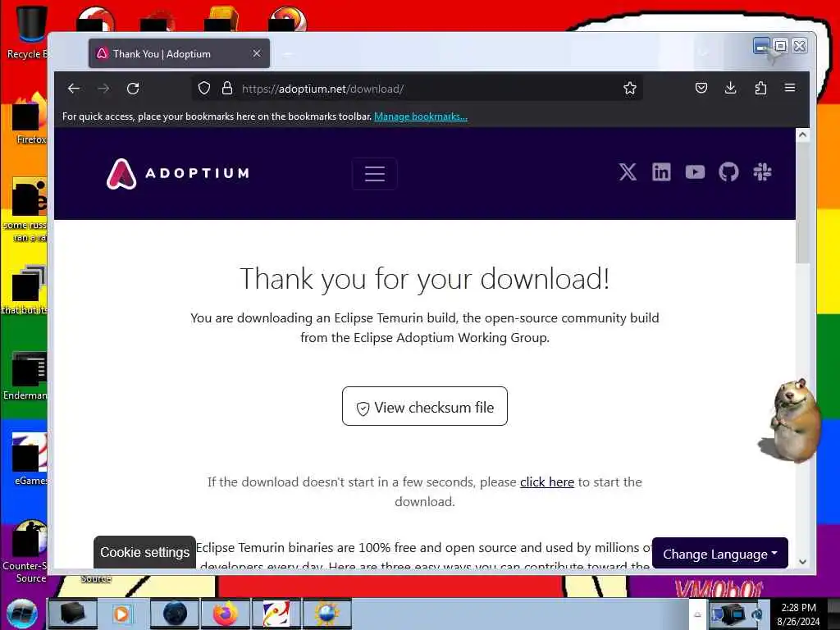
Task: Visit Adoptium's X (Twitter) page
Action: pyautogui.click(x=628, y=172)
